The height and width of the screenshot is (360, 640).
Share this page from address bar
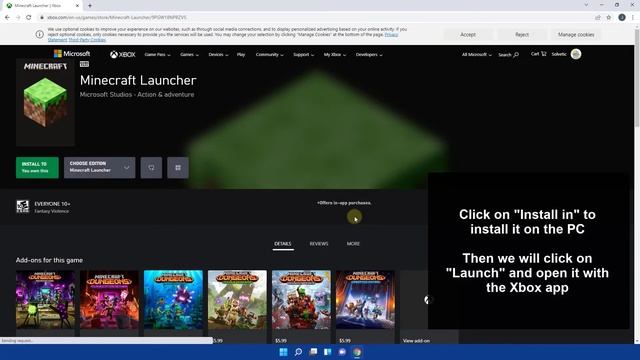point(598,18)
